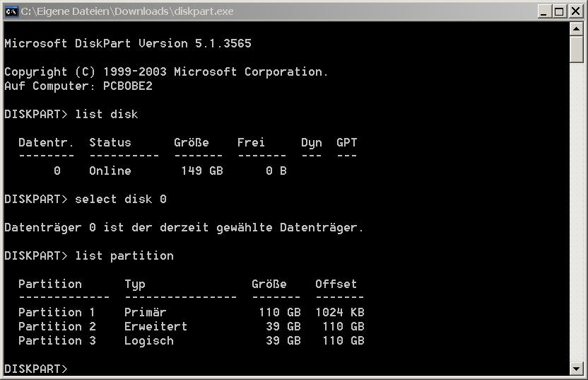Click the Partition 3 Logisch row

coord(192,340)
